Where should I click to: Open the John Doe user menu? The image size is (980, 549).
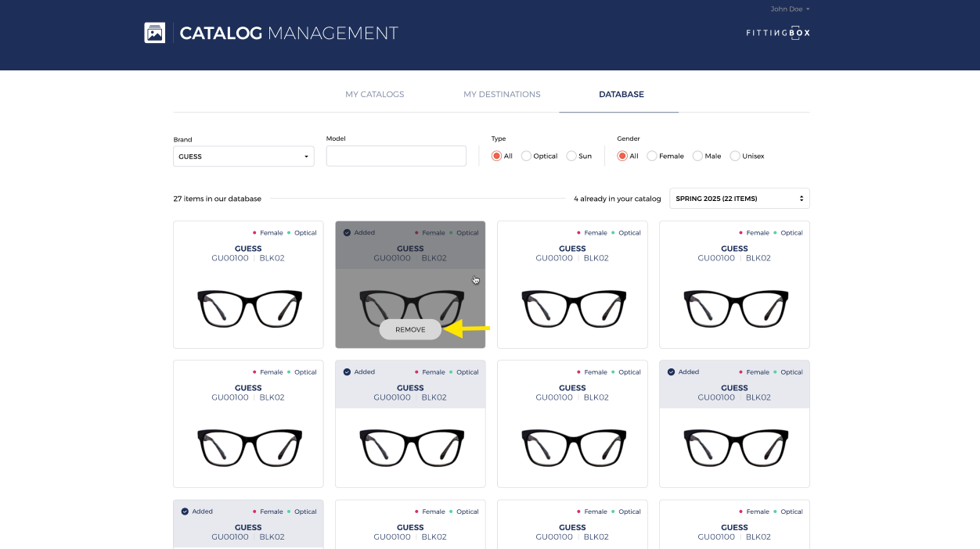coord(790,9)
